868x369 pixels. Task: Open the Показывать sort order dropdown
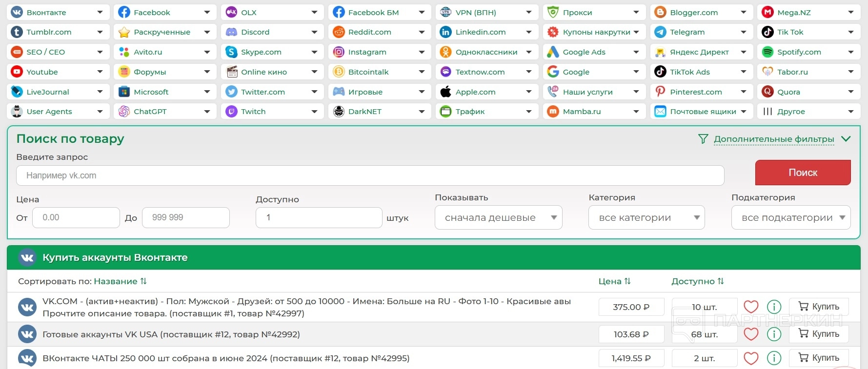point(499,217)
